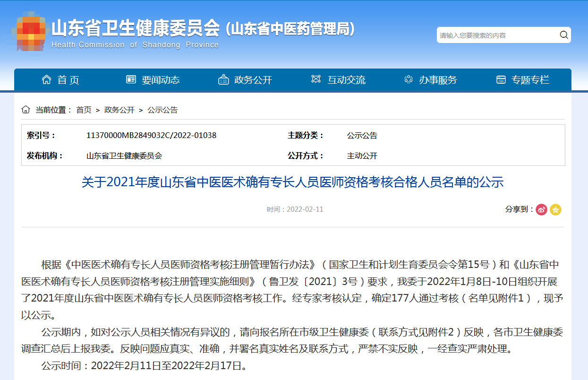Open the 首页 navigation menu item
The image size is (588, 380).
coord(68,80)
